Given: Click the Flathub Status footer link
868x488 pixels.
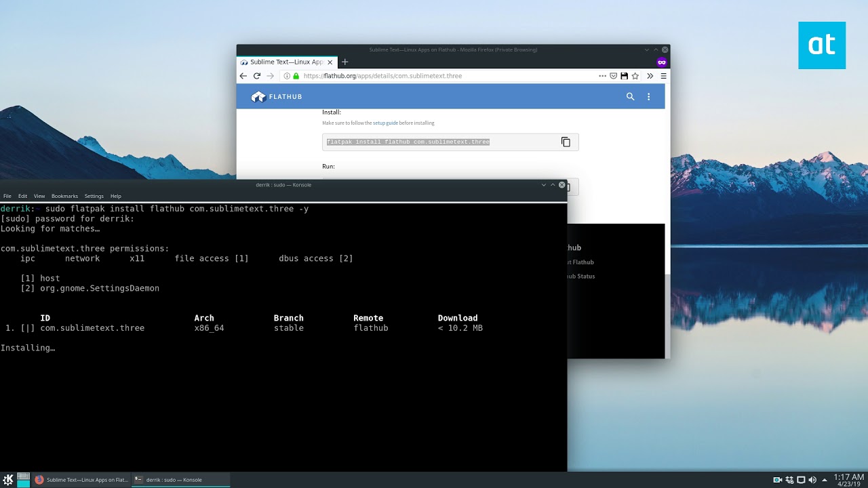Looking at the screenshot, I should coord(581,277).
